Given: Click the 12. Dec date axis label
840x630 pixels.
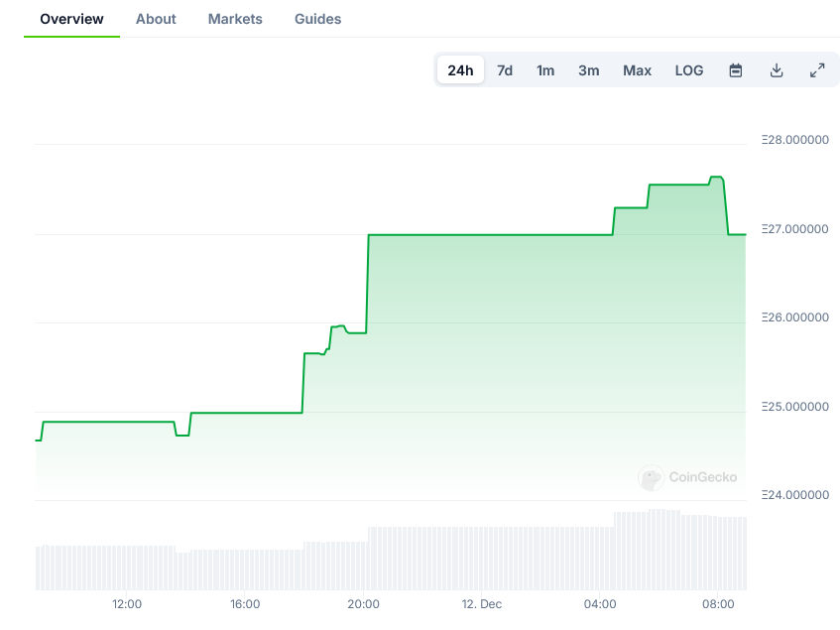Looking at the screenshot, I should pyautogui.click(x=482, y=604).
